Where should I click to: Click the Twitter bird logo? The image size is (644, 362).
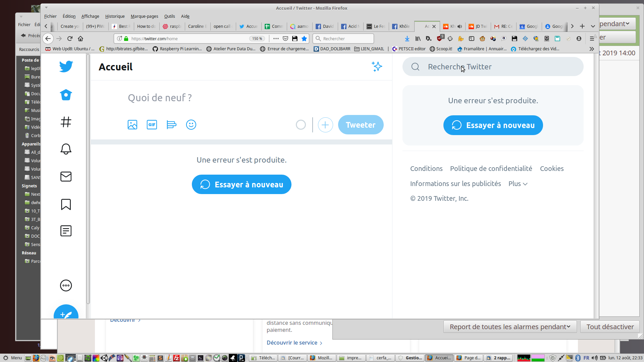coord(66,66)
